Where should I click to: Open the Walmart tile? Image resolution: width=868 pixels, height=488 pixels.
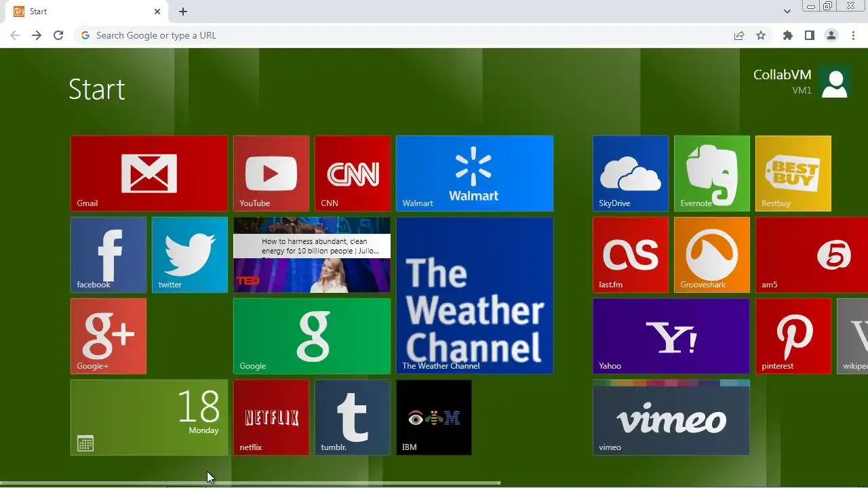point(475,174)
